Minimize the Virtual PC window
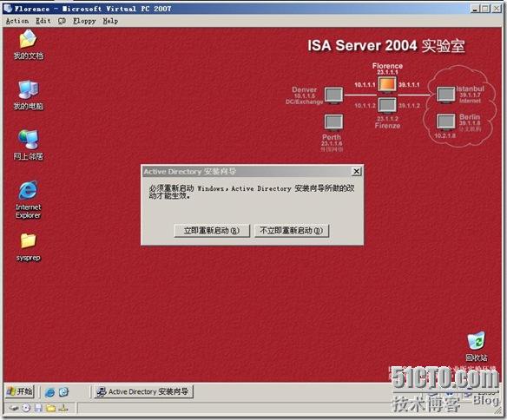The image size is (507, 420). [474, 9]
